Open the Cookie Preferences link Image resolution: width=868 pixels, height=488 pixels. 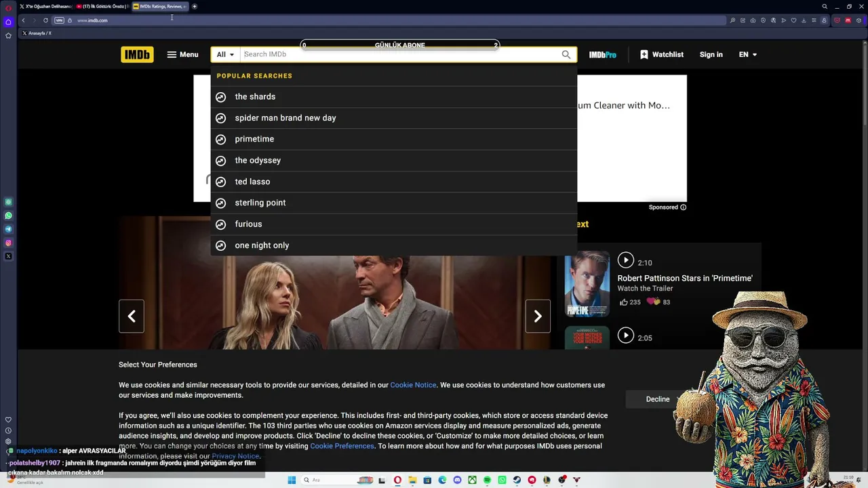coord(342,446)
